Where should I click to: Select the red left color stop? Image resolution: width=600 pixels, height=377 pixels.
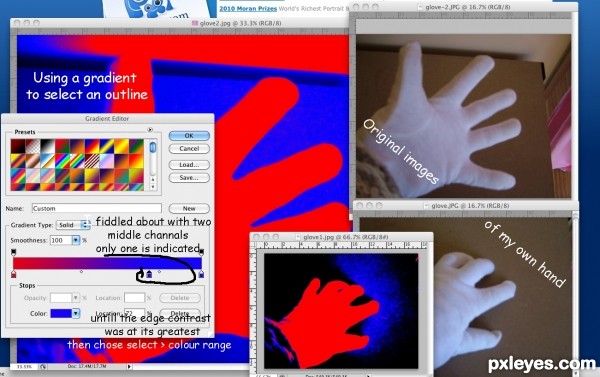click(x=14, y=274)
